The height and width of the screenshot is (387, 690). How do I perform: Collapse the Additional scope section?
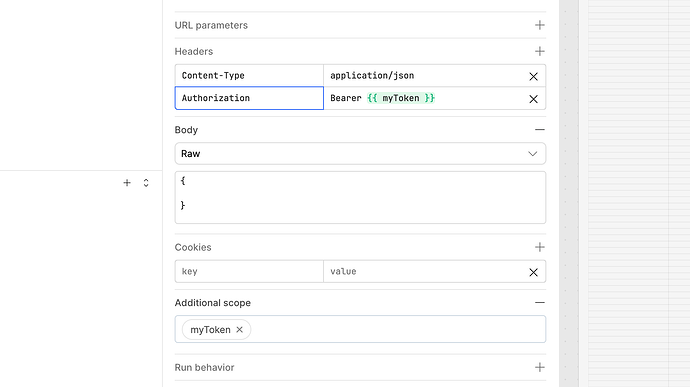540,302
